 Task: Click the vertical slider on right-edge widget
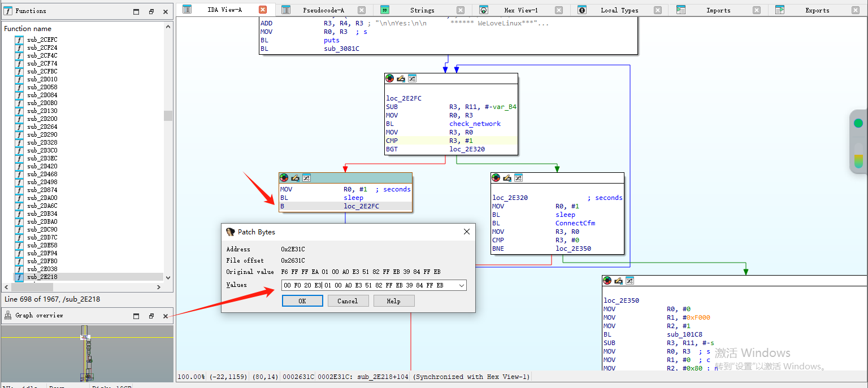coord(858,155)
